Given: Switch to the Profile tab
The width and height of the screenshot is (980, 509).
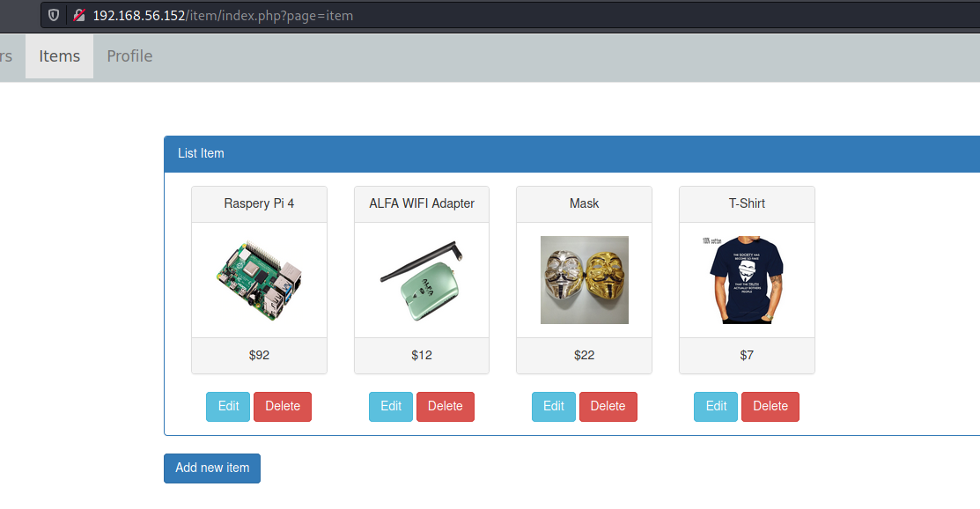Looking at the screenshot, I should point(129,56).
